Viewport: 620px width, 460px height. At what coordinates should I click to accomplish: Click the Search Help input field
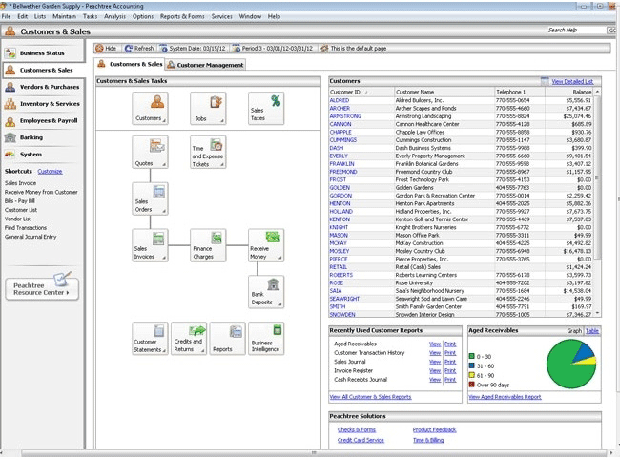coord(577,30)
